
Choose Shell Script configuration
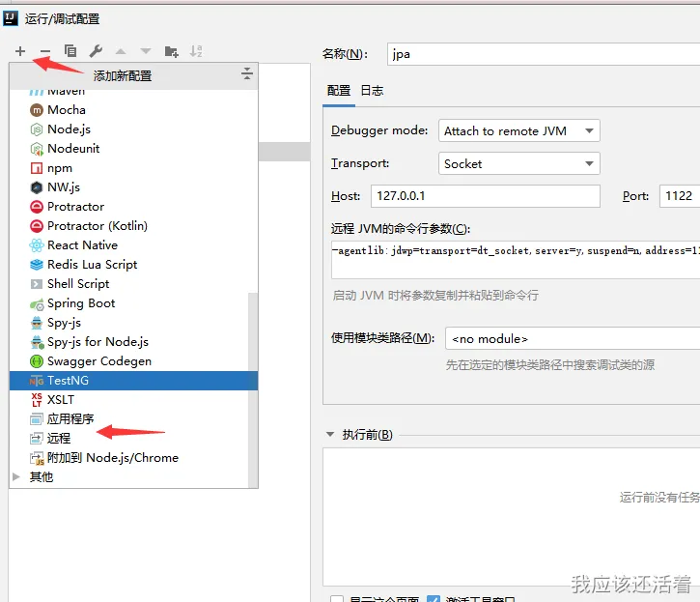pyautogui.click(x=133, y=284)
